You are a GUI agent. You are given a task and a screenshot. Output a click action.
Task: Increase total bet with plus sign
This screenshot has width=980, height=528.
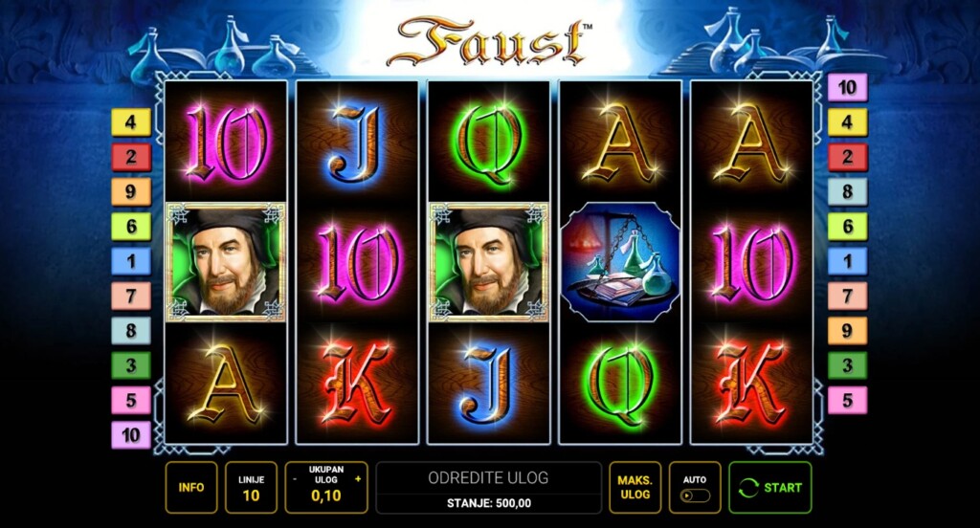[358, 479]
